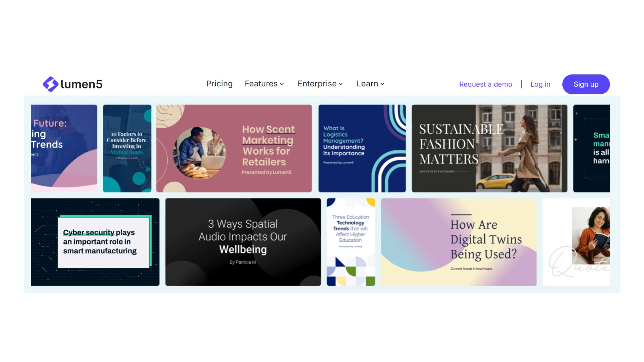Open the green-text smart manufacturing thumbnail
This screenshot has height=362, width=644.
point(591,148)
